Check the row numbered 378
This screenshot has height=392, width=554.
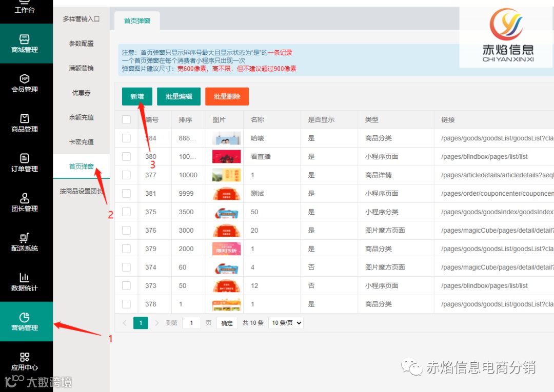126,304
